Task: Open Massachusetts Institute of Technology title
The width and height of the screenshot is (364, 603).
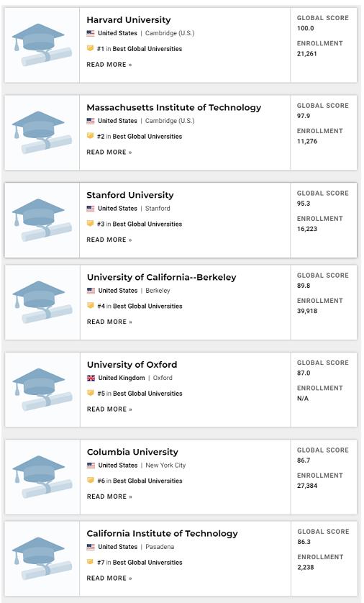Action: coord(174,108)
